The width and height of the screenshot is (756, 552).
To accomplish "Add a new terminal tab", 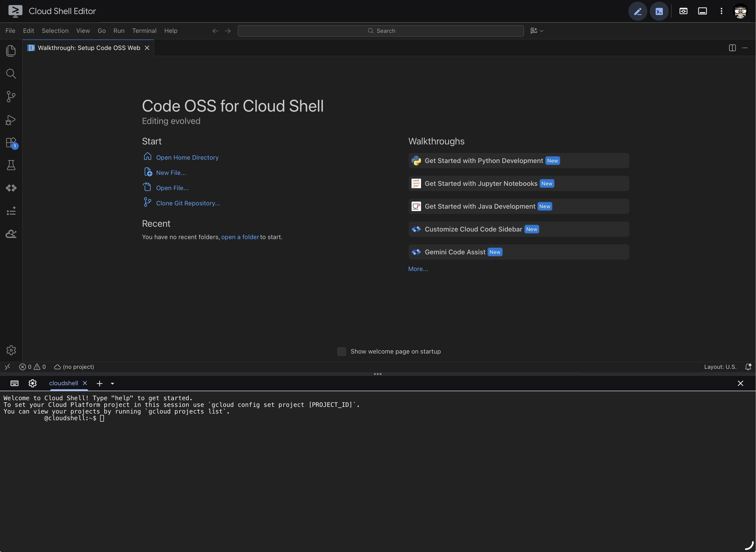I will coord(99,384).
